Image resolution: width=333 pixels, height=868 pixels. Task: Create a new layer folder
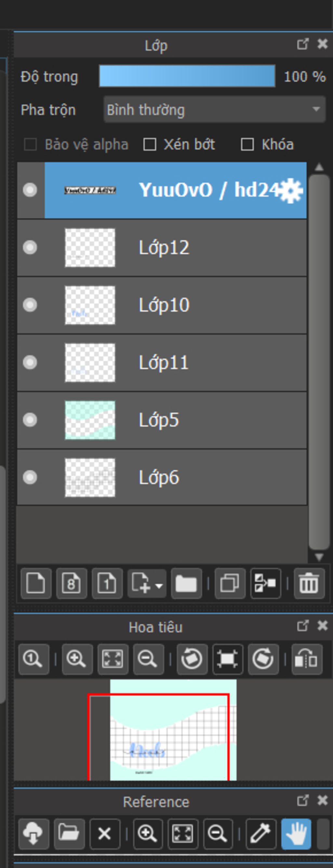(x=186, y=583)
